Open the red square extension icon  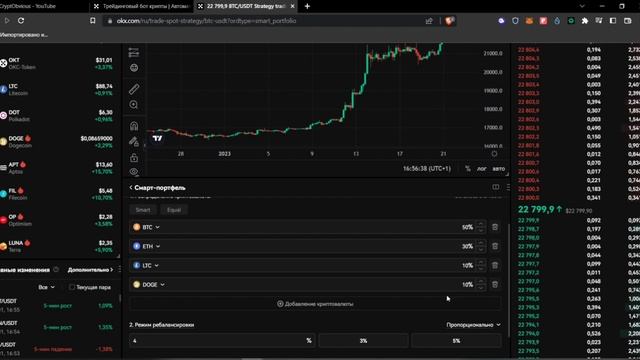coord(543,21)
